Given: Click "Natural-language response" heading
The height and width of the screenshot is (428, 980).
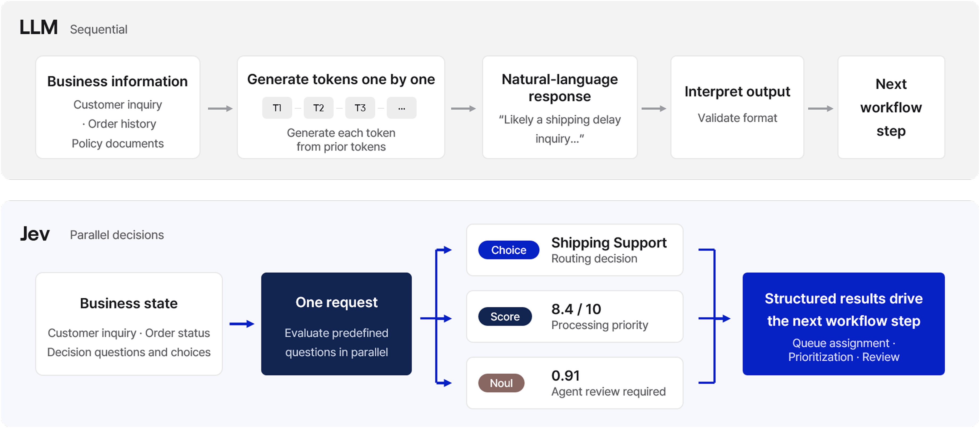Looking at the screenshot, I should click(x=560, y=88).
